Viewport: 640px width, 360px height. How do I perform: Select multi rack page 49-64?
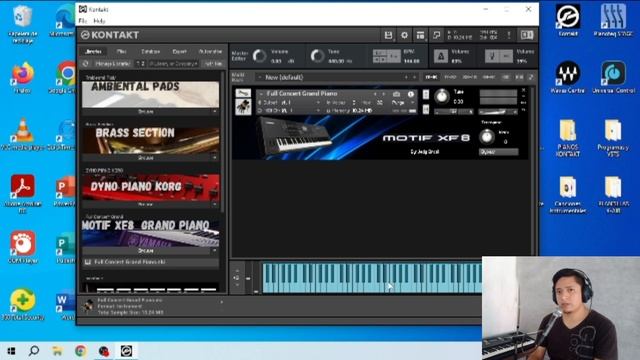(x=489, y=77)
